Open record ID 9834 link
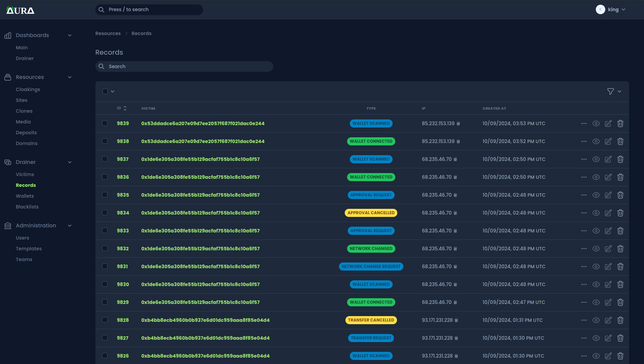The width and height of the screenshot is (644, 364). point(123,213)
